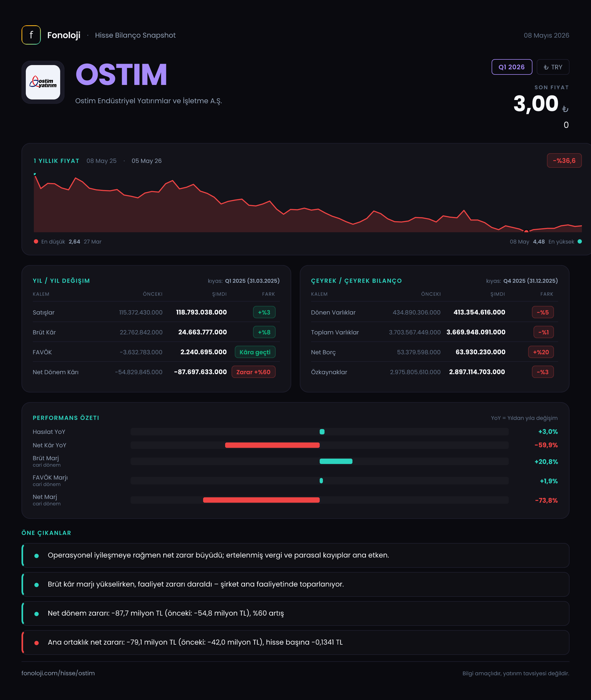Click the +3,0% Hasılat YoY value
The height and width of the screenshot is (700, 591).
point(548,431)
